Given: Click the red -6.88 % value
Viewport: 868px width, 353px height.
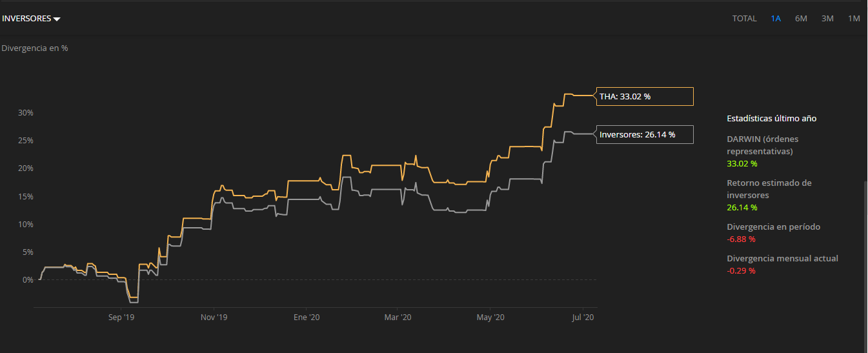Looking at the screenshot, I should [741, 239].
